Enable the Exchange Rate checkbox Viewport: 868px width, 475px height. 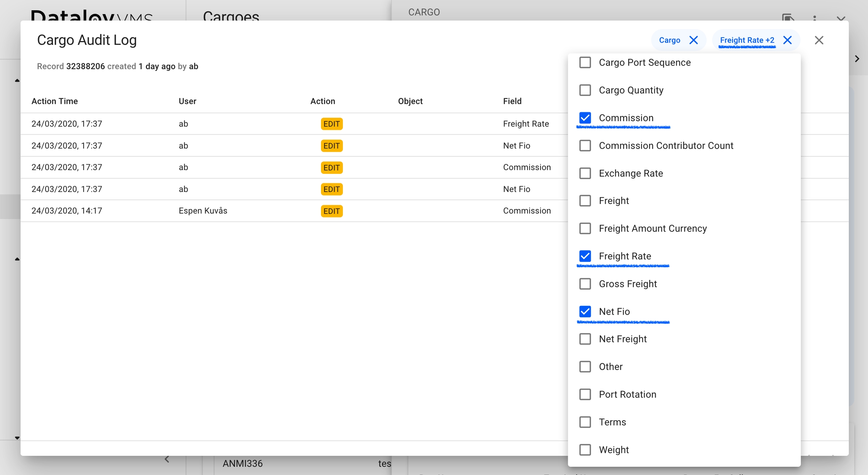tap(585, 173)
